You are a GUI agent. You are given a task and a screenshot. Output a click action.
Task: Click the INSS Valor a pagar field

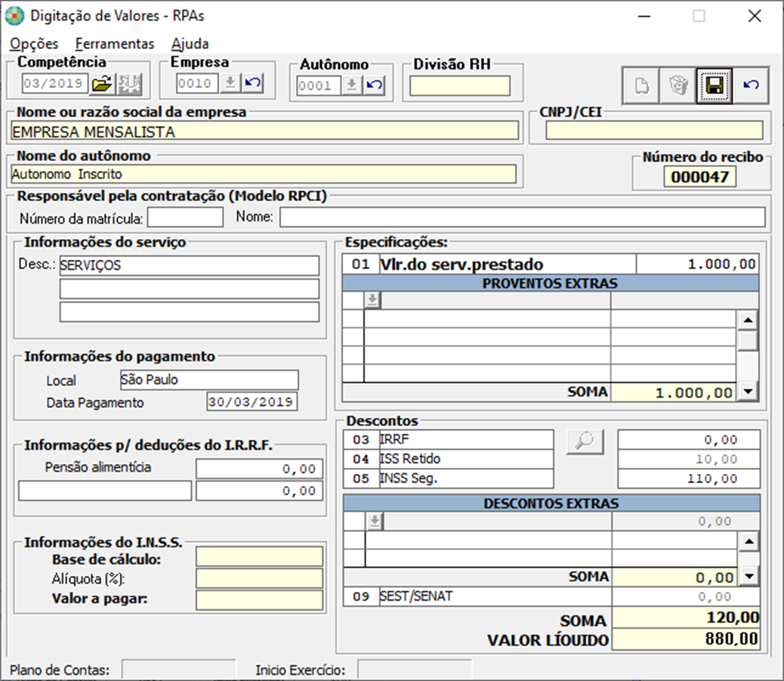tap(260, 600)
